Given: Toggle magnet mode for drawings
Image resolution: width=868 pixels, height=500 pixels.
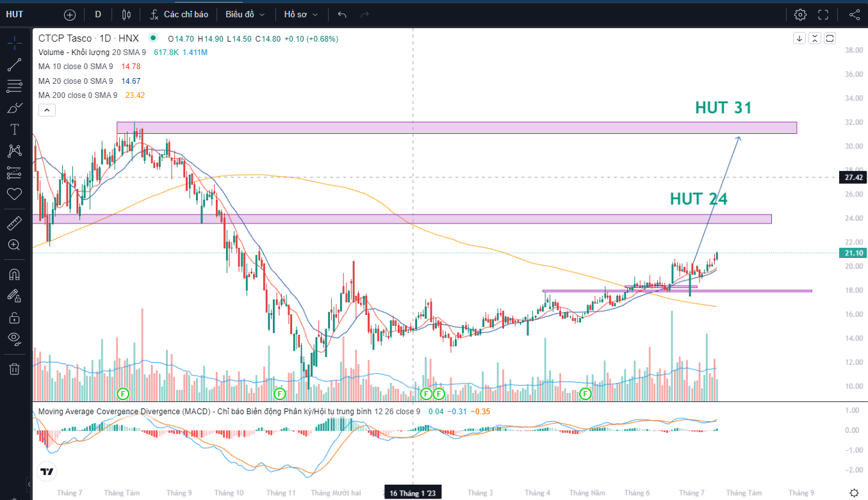Looking at the screenshot, I should [x=14, y=275].
